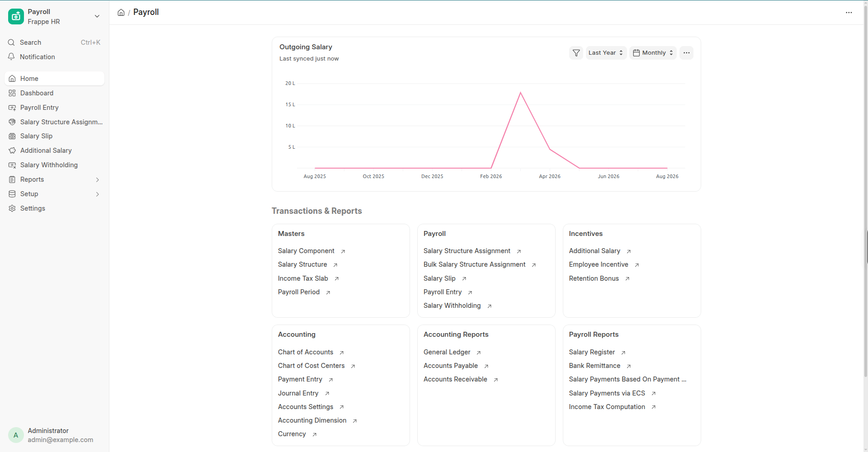Open the Outgoing Salary chart options menu
Screen dimensions: 868x452
(x=686, y=53)
